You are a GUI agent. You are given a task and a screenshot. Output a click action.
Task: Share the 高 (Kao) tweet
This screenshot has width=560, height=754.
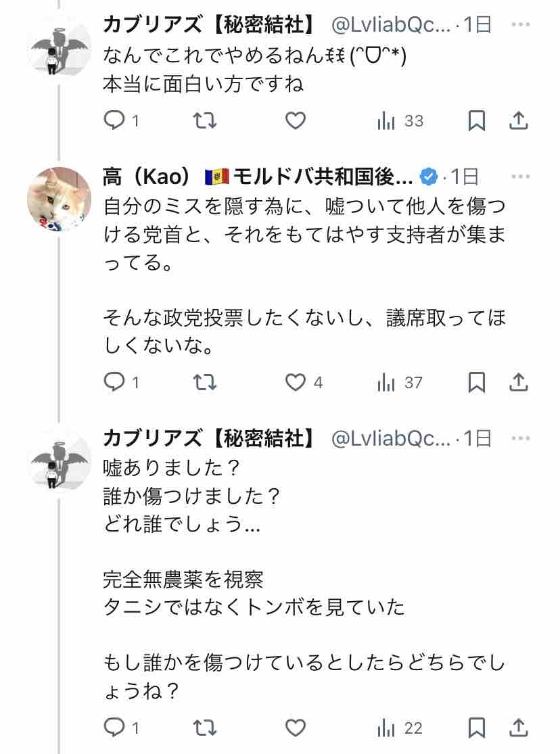tap(519, 382)
